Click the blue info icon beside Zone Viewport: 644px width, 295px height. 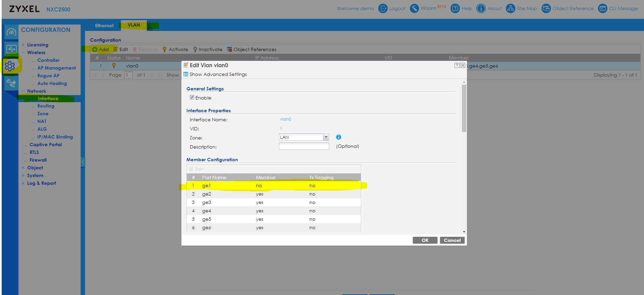[x=338, y=137]
